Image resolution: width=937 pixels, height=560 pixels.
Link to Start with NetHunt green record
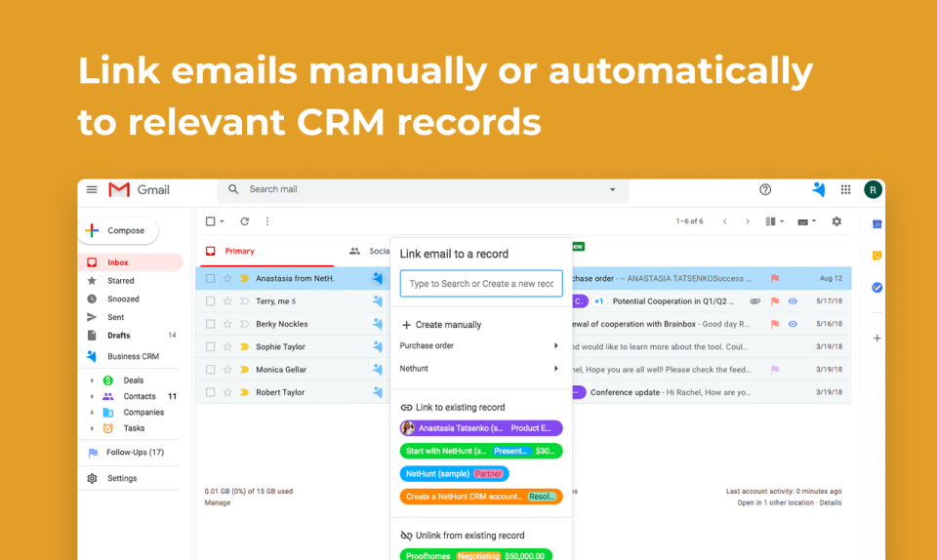pos(481,451)
